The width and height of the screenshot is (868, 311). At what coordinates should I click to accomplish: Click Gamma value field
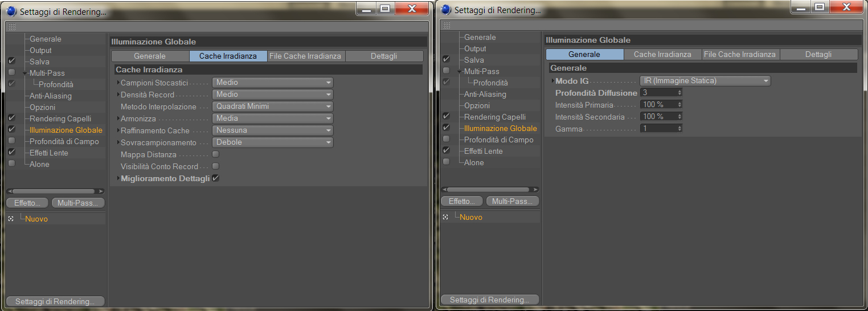pyautogui.click(x=661, y=129)
